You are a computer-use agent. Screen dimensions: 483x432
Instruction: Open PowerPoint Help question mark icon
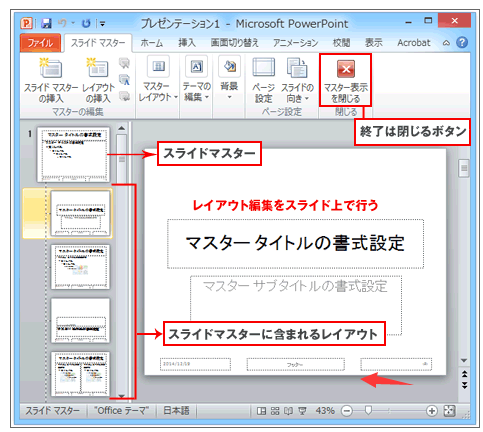(462, 43)
